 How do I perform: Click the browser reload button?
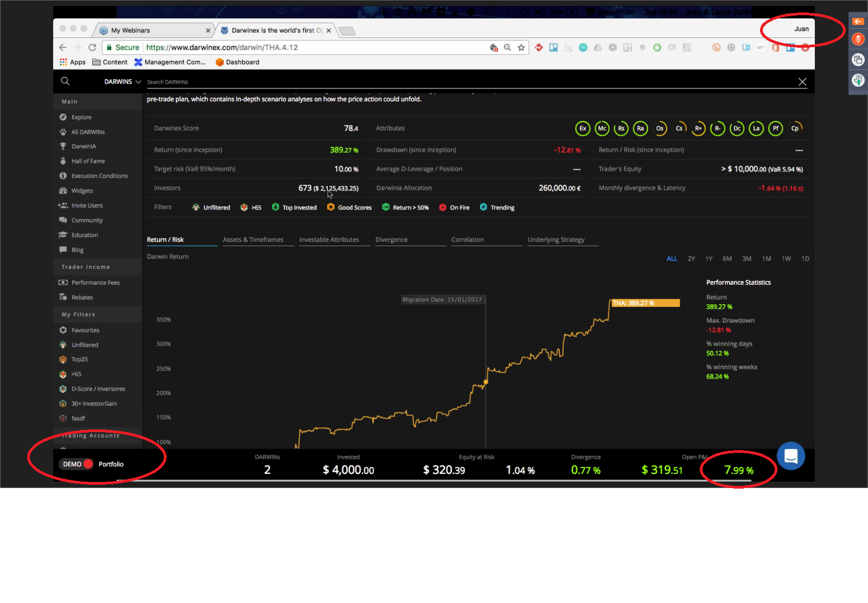click(x=92, y=48)
